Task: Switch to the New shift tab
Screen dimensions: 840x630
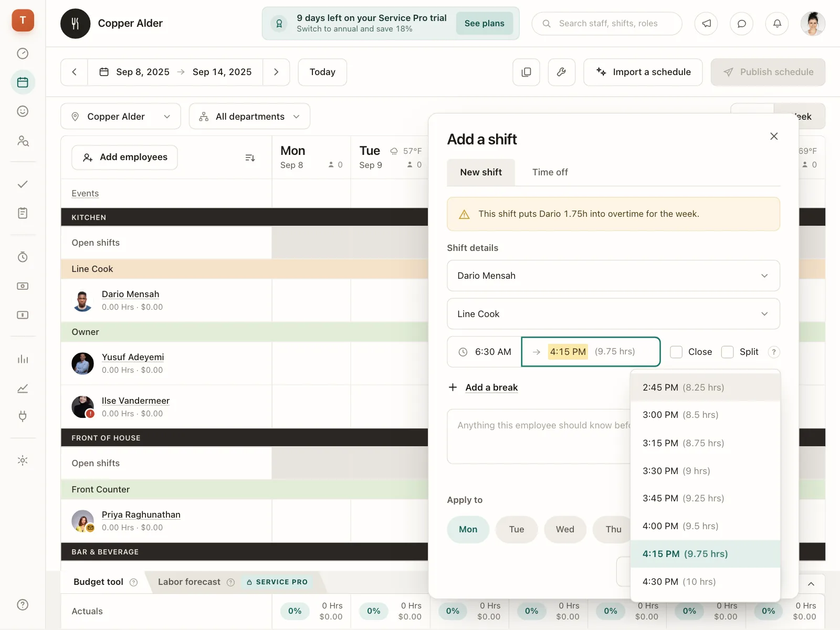Action: point(481,172)
